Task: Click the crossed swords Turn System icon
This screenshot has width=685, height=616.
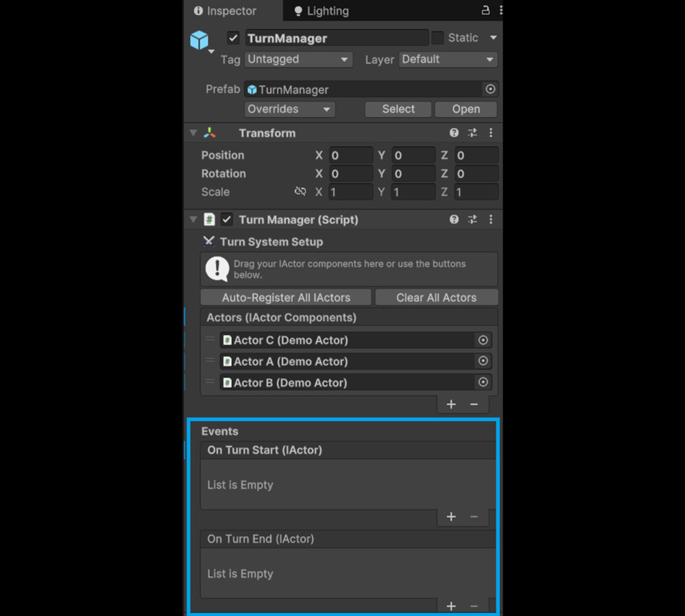Action: 209,242
